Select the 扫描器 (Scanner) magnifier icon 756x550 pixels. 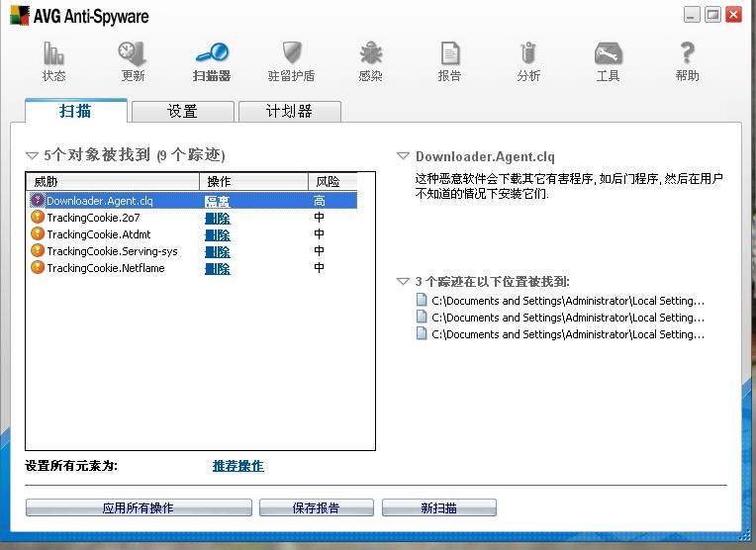[212, 52]
